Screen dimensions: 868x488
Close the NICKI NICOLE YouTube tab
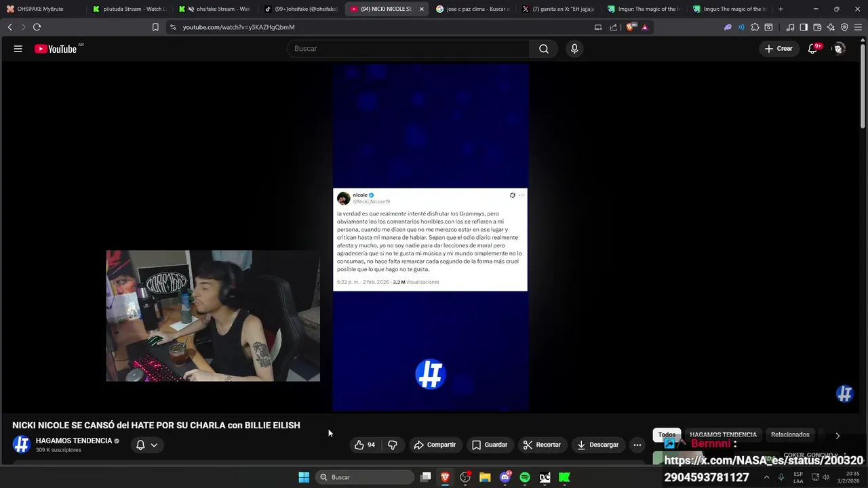(422, 9)
